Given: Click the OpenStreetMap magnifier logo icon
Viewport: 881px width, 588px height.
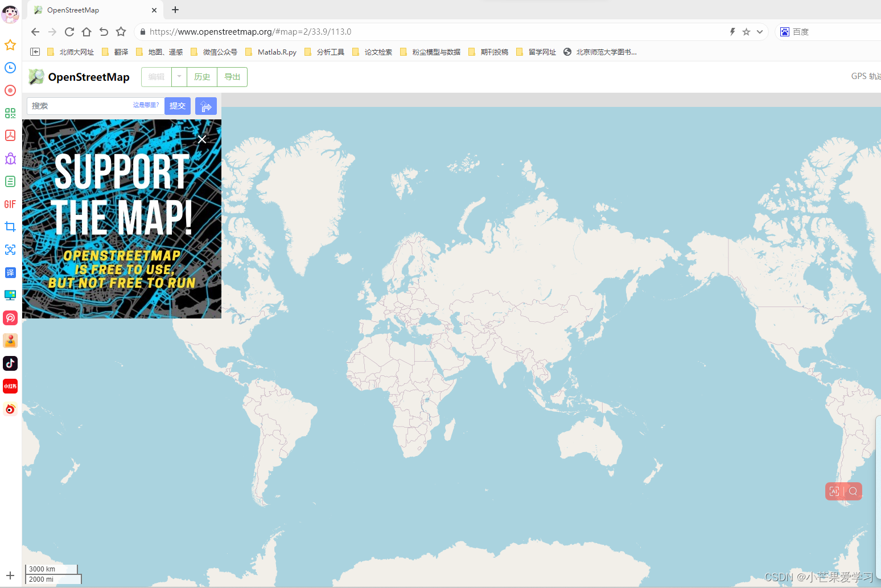Looking at the screenshot, I should click(36, 77).
